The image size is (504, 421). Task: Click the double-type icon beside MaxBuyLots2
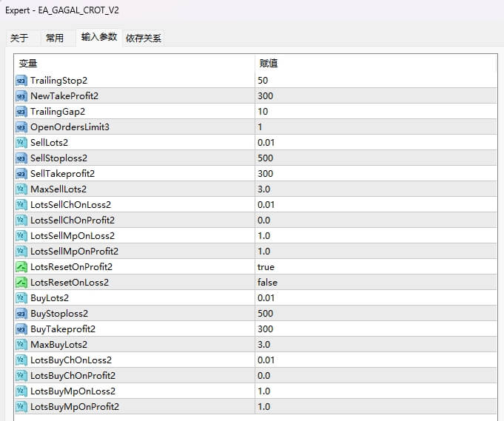(21, 345)
